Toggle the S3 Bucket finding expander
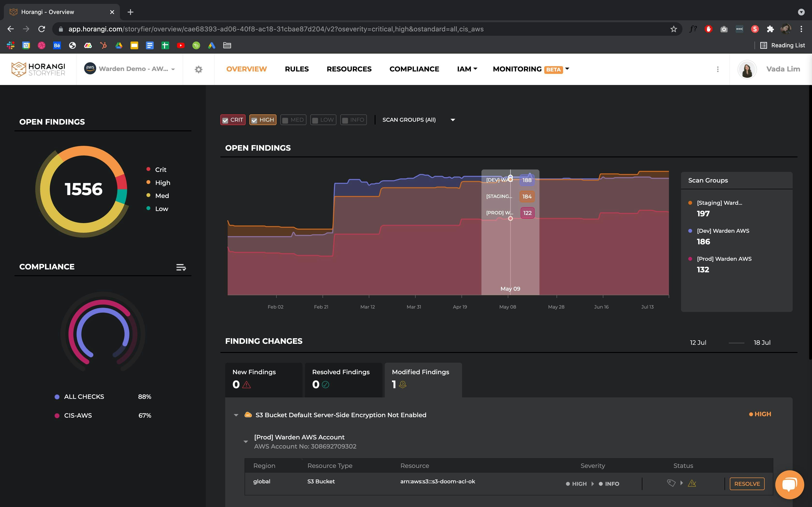The height and width of the screenshot is (507, 812). point(236,415)
